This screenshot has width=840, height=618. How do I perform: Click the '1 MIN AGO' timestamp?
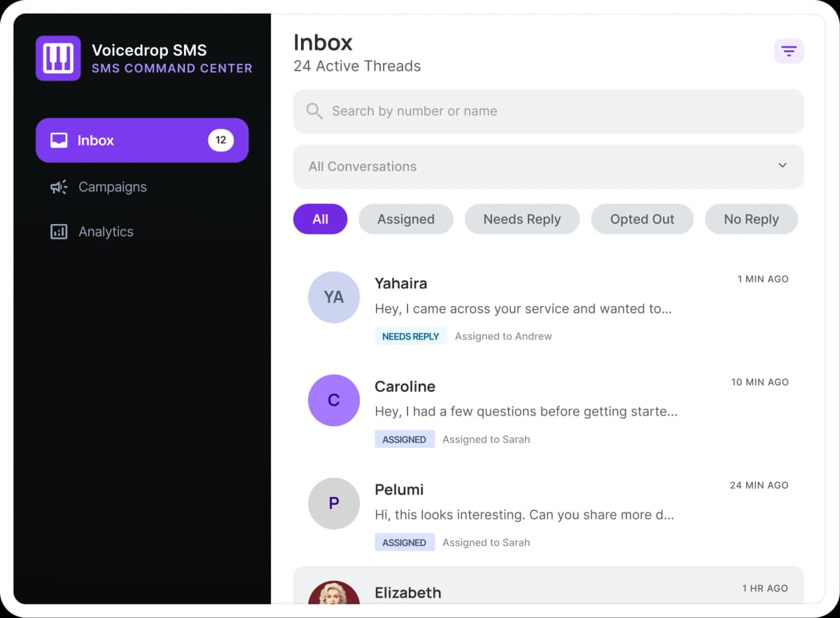click(x=763, y=279)
